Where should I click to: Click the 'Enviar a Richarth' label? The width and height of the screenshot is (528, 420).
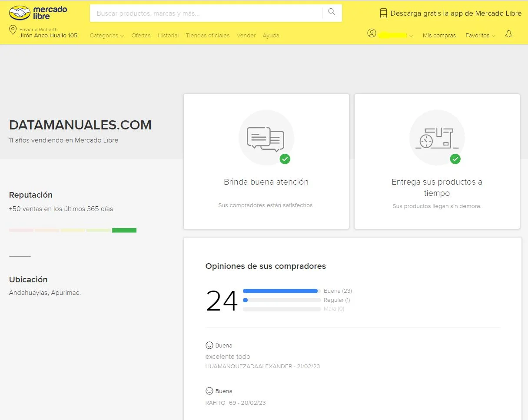(38, 30)
